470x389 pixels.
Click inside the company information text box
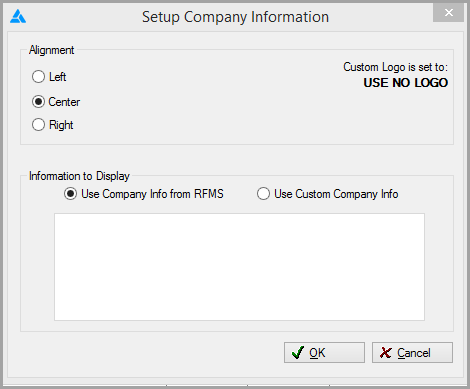(239, 267)
